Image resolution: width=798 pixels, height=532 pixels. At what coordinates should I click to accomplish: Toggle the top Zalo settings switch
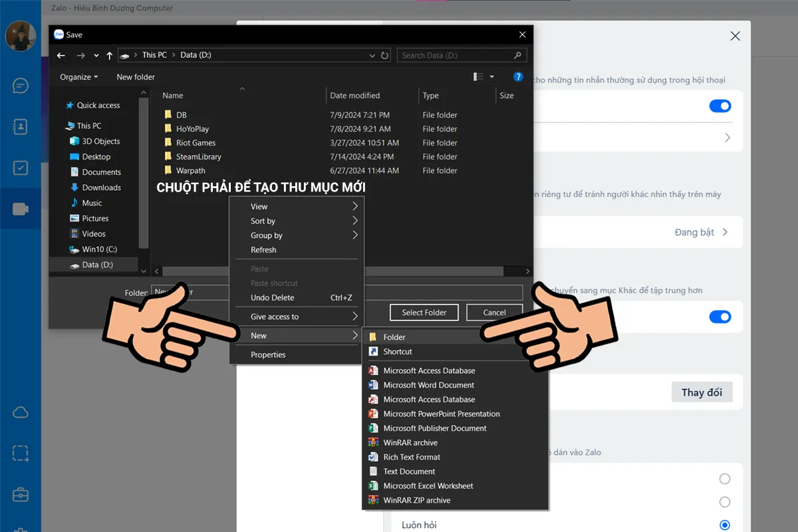click(720, 106)
